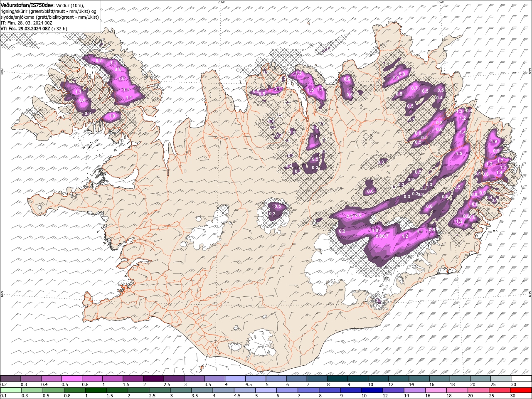Click the 20W longitude label

(221, 2)
